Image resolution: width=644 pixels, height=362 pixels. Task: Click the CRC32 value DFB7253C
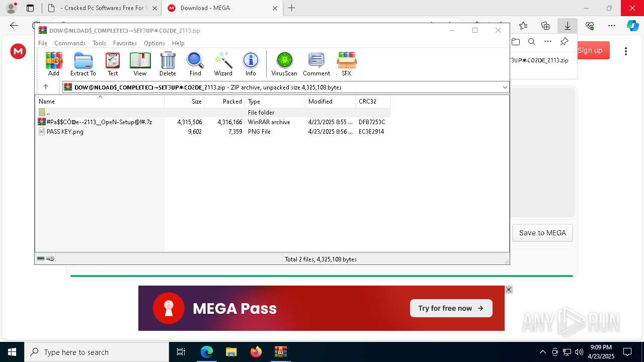372,122
